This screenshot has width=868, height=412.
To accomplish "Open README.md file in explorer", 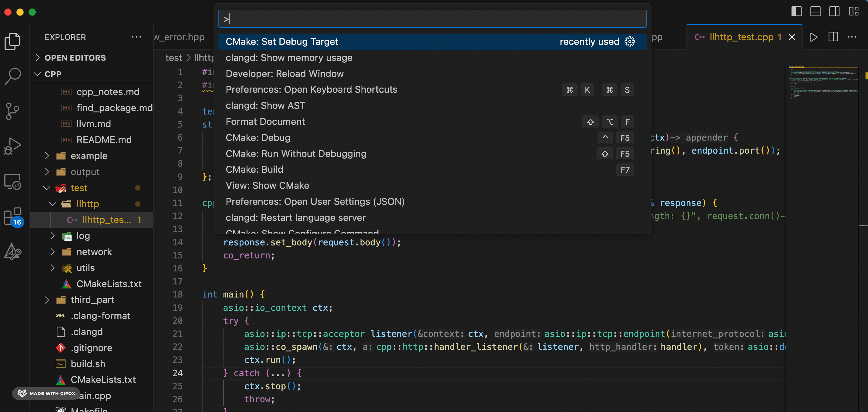I will [104, 140].
